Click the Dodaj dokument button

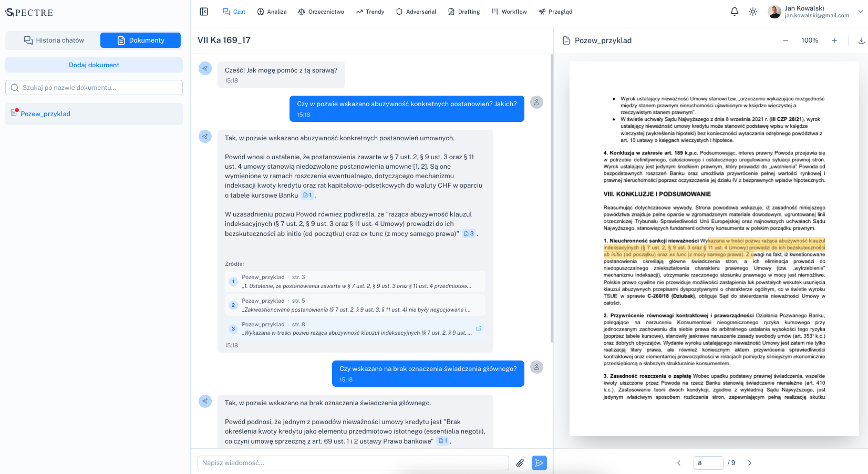tap(94, 65)
